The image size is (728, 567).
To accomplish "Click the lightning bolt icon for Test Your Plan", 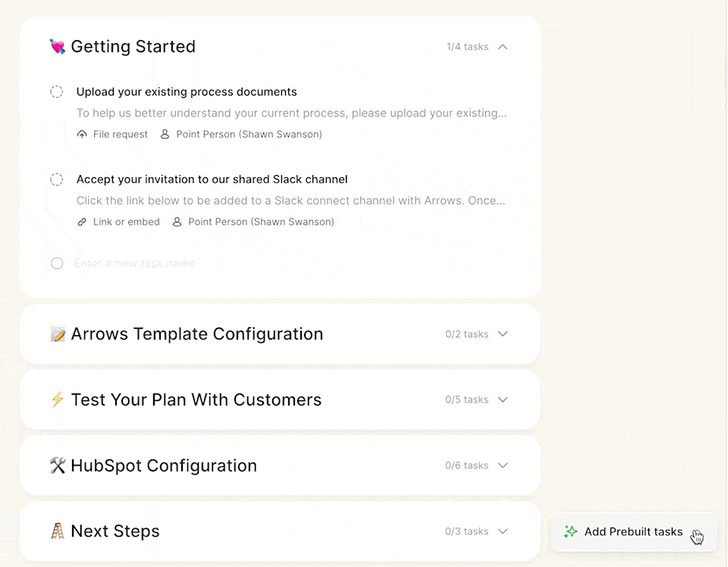I will [58, 399].
